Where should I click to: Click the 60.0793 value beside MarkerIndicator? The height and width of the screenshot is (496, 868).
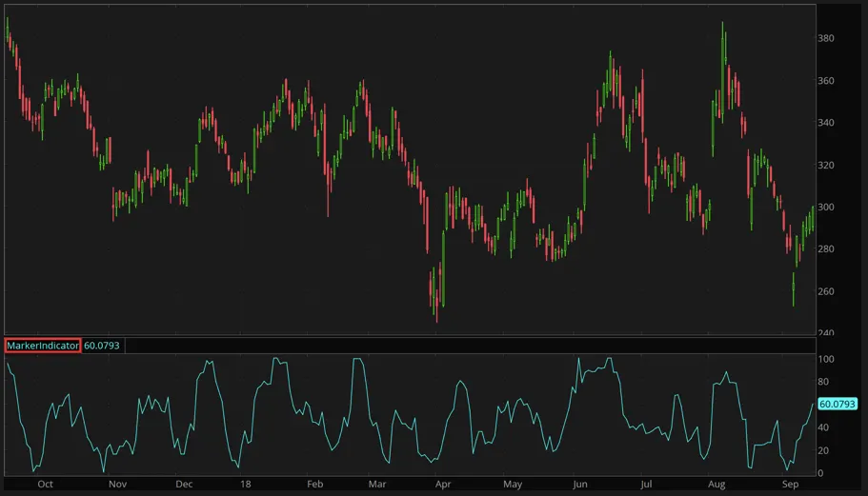[x=102, y=346]
